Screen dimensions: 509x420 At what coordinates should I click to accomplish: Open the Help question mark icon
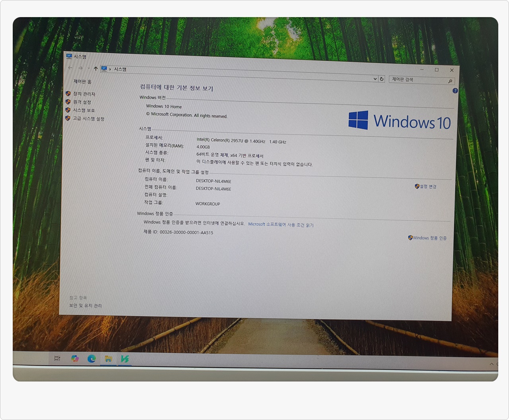click(455, 91)
